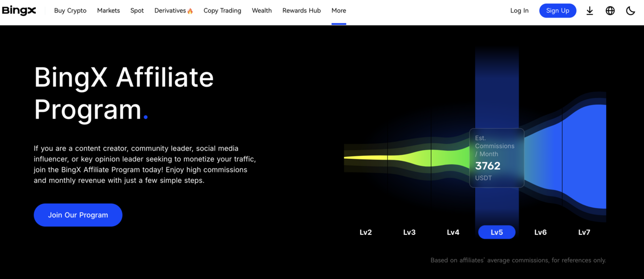The image size is (644, 279).
Task: Click the Derivatives fire icon
Action: click(190, 11)
